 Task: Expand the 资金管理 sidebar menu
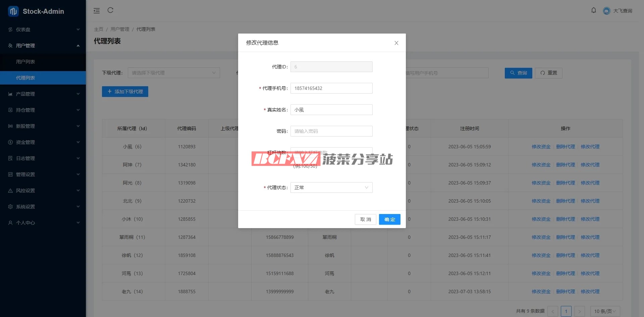click(x=43, y=142)
